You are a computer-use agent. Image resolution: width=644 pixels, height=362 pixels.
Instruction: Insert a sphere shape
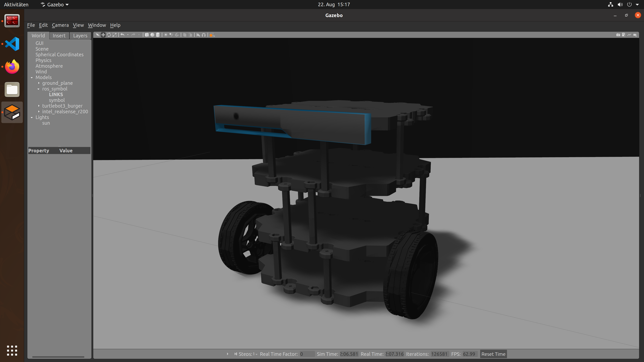(x=152, y=35)
